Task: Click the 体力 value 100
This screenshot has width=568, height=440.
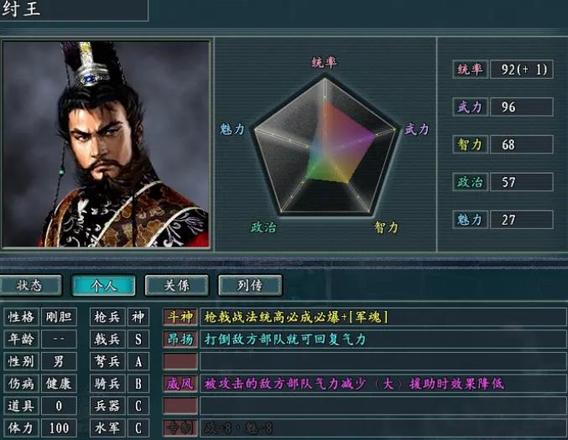Action: pyautogui.click(x=59, y=428)
